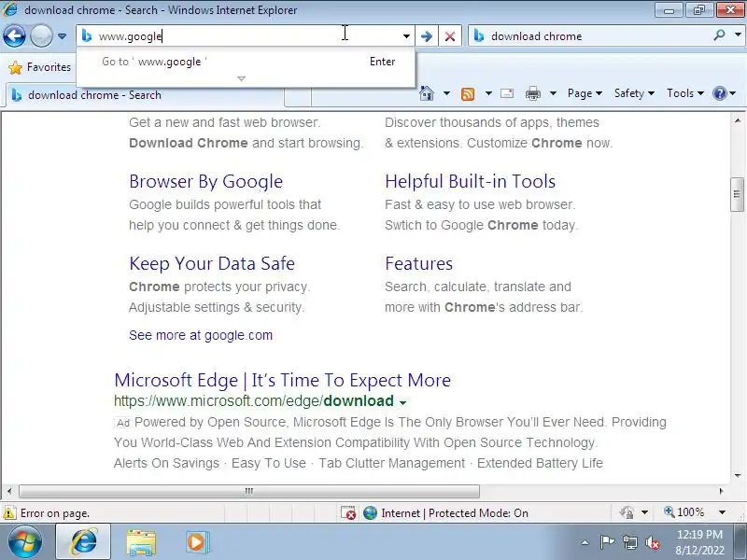Click the horizontal scrollbar left arrow
747x560 pixels.
9,491
